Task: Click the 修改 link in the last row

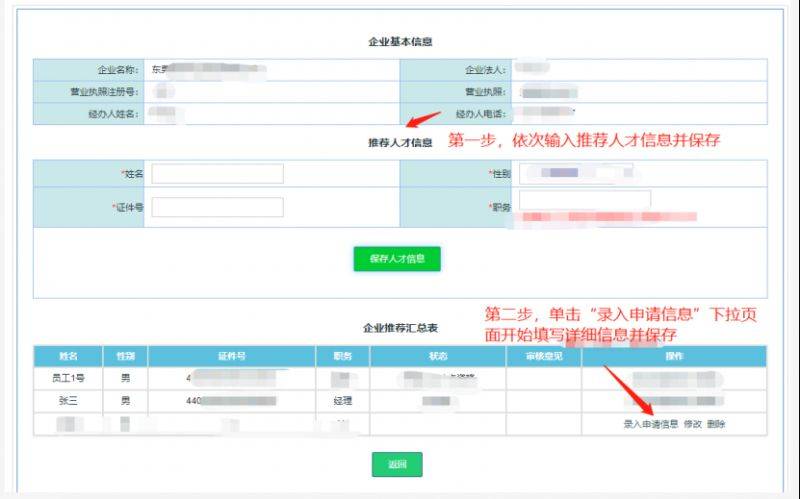Action: pos(692,424)
